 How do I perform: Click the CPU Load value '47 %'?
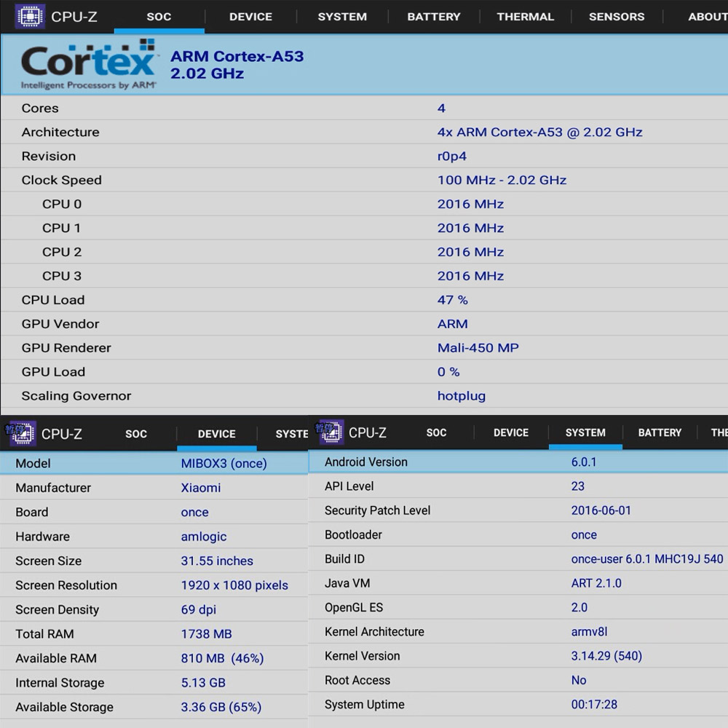452,300
